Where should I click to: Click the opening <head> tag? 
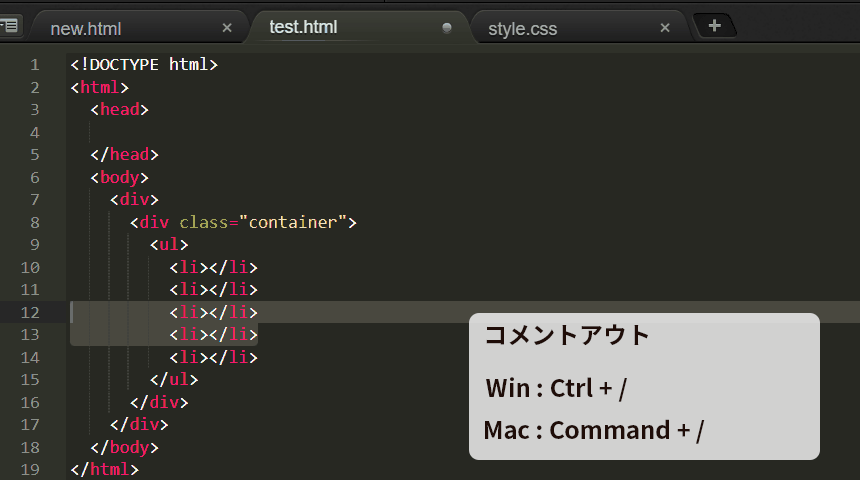coord(120,110)
